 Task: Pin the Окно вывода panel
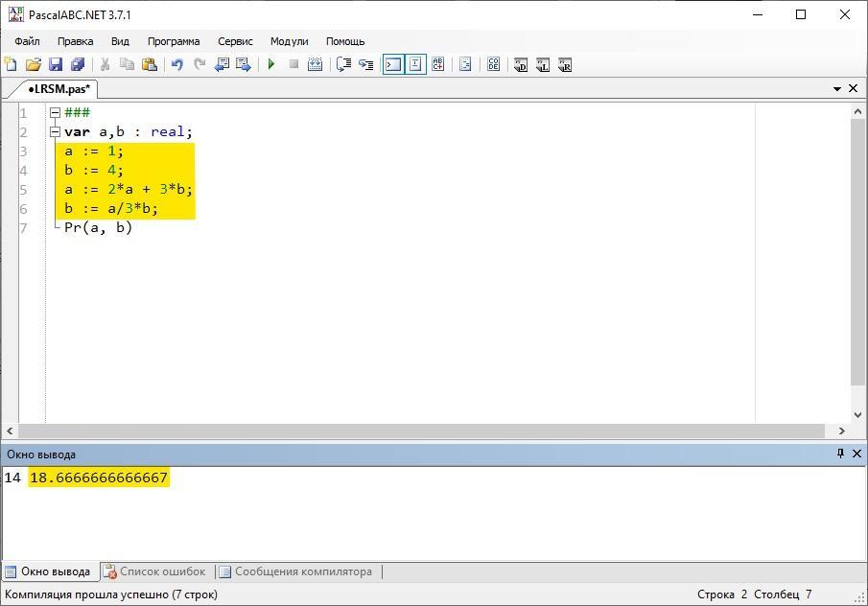pyautogui.click(x=840, y=454)
